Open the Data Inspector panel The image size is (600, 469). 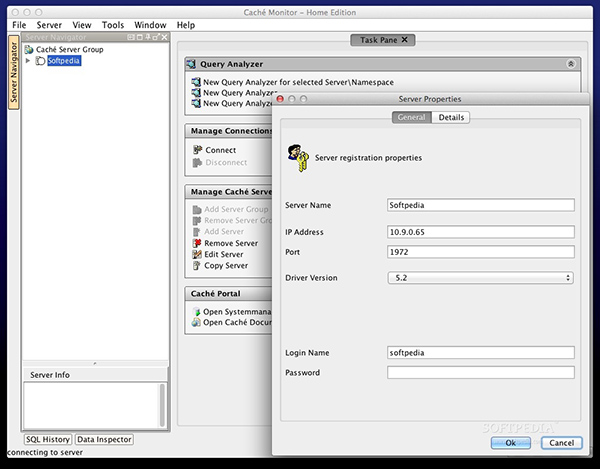104,440
